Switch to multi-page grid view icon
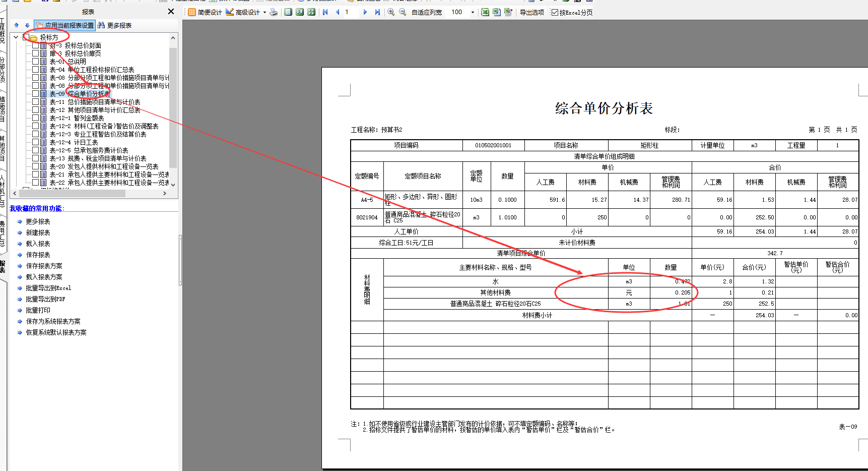This screenshot has width=868, height=471. pyautogui.click(x=311, y=12)
